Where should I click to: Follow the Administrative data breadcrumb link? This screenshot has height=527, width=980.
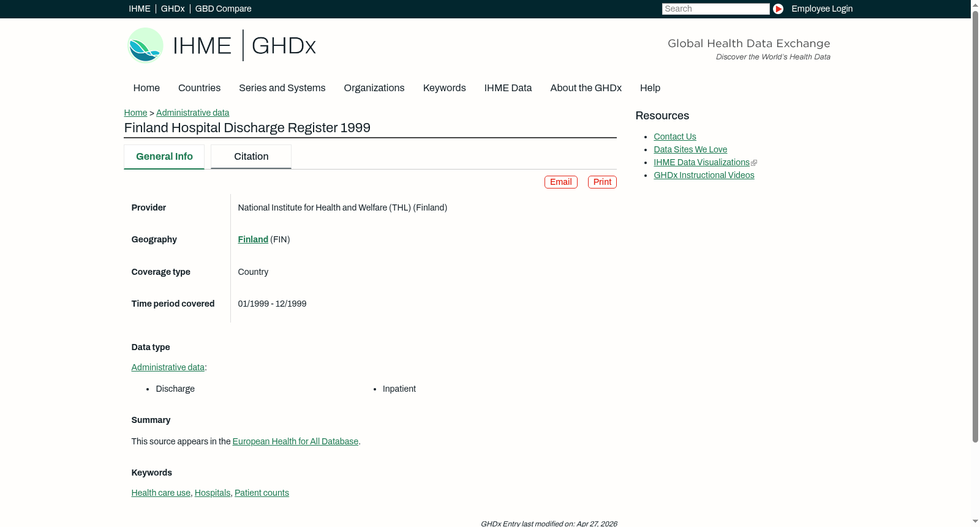tap(192, 113)
